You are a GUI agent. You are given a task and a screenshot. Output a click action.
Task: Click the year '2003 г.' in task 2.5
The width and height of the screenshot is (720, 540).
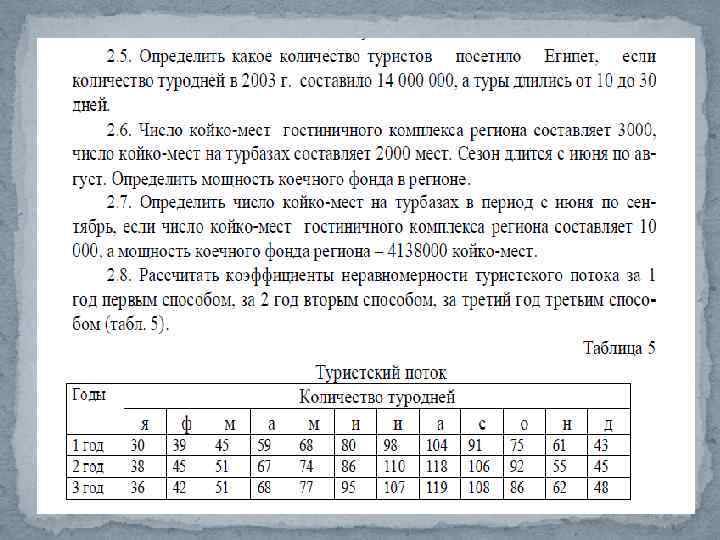(x=266, y=80)
